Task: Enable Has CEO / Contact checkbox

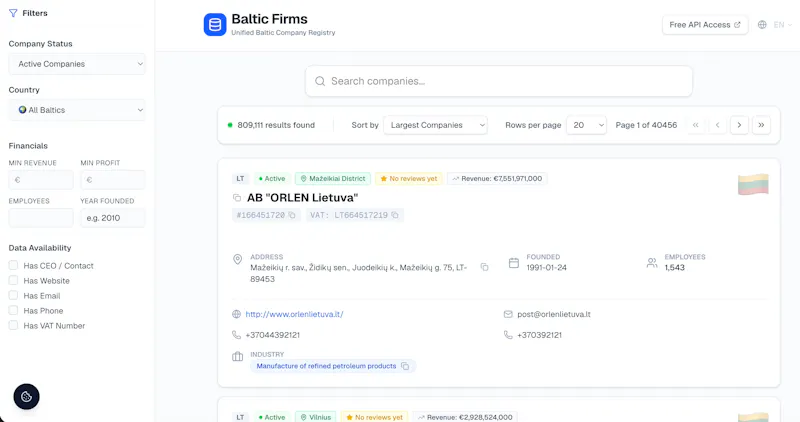Action: pyautogui.click(x=13, y=265)
